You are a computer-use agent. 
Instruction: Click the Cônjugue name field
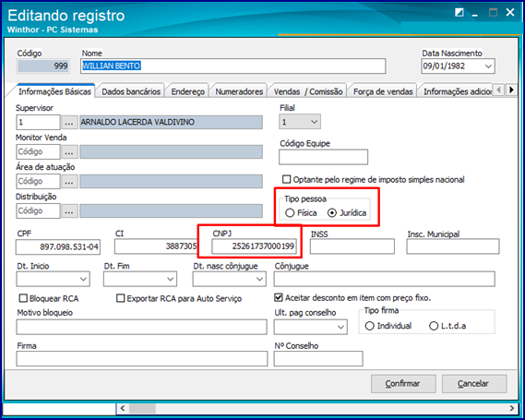pos(385,279)
